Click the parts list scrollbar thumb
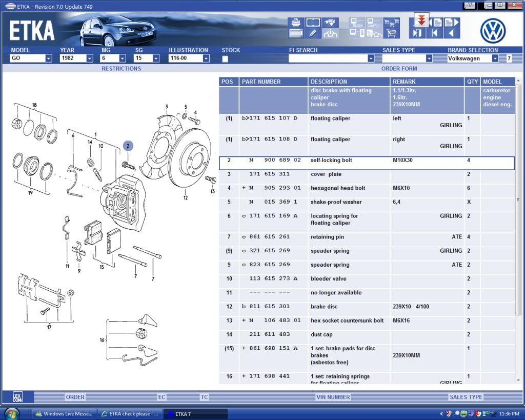 click(518, 199)
